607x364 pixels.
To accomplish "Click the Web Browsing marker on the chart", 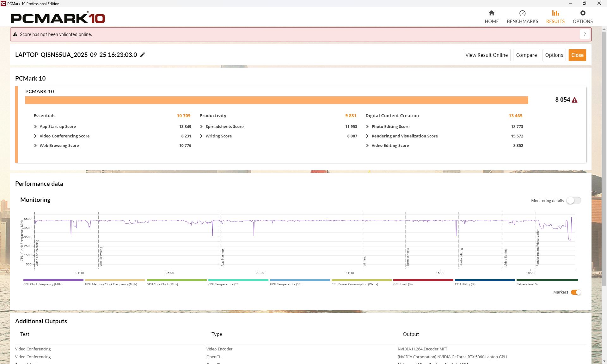I will (x=101, y=257).
